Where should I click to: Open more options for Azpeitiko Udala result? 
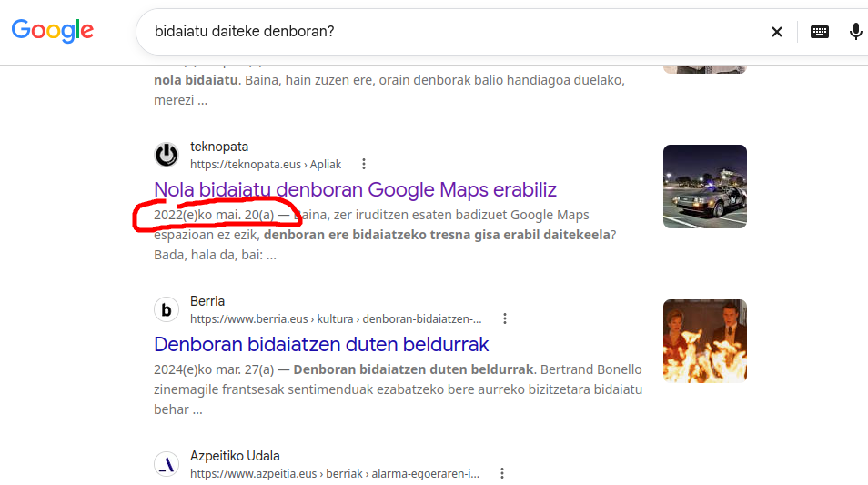coord(501,473)
